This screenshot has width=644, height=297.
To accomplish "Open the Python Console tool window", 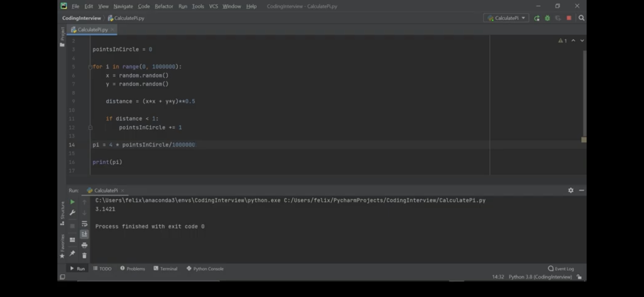I will point(205,268).
